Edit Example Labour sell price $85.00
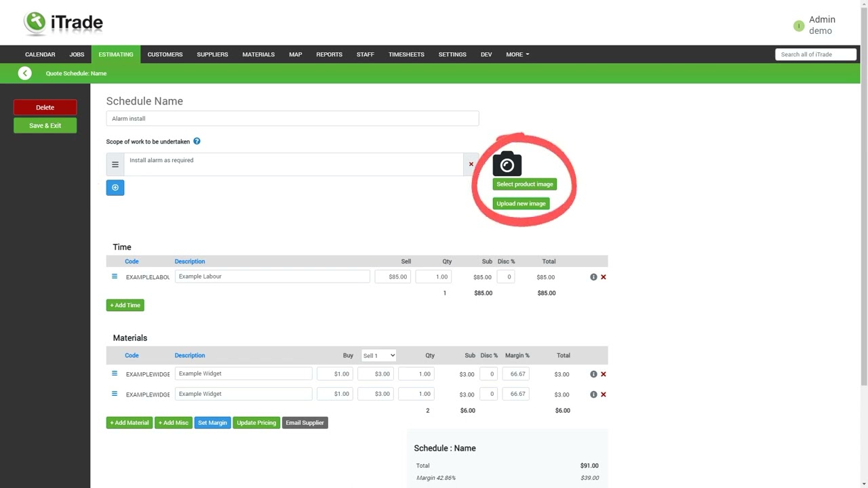Screen dimensions: 868x488 tap(393, 277)
